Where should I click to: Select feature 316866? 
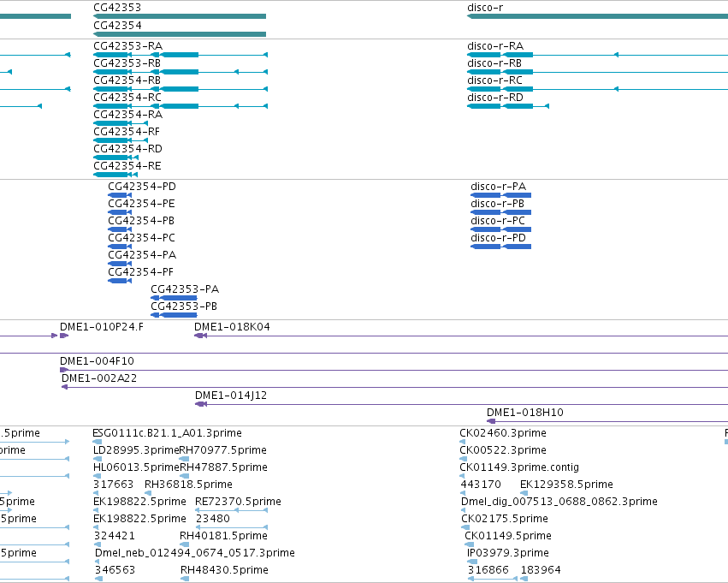(492, 579)
